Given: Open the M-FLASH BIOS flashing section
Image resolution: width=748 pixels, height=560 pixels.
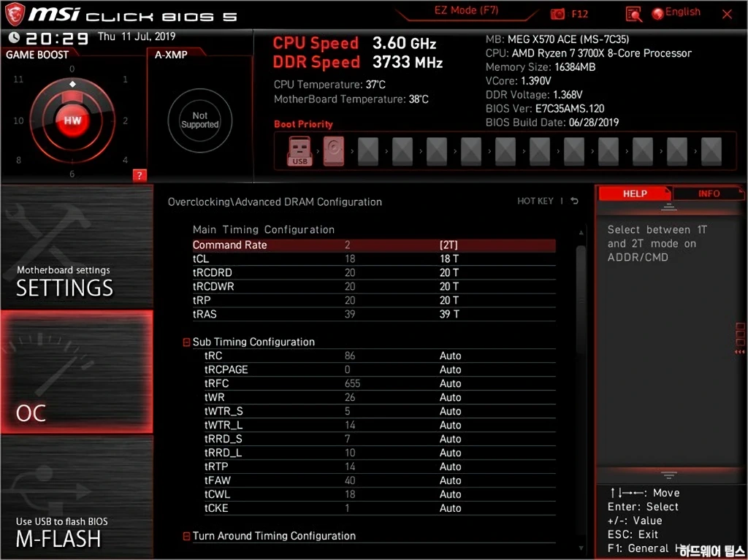Looking at the screenshot, I should (77, 496).
